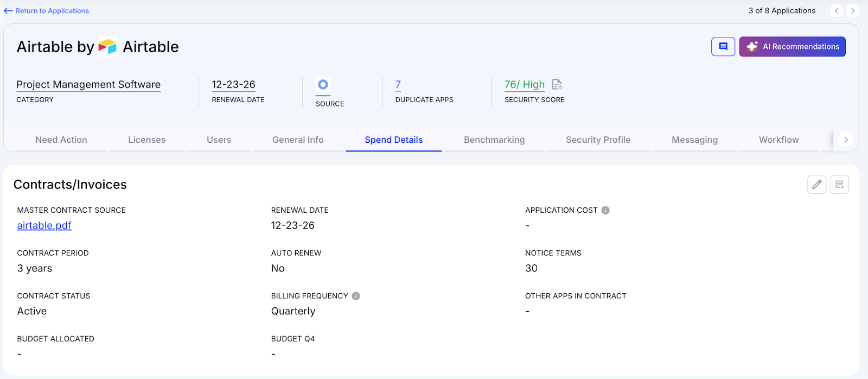This screenshot has height=379, width=868.
Task: Open the Security Profile tab
Action: point(598,140)
